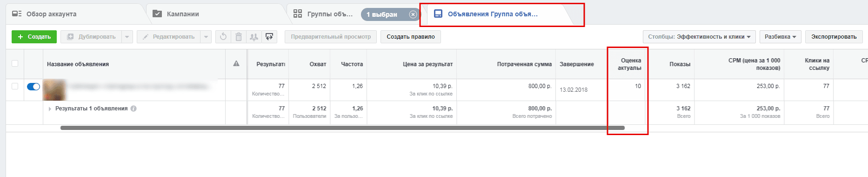
Task: Click Предварительный просмотр button
Action: tap(331, 37)
